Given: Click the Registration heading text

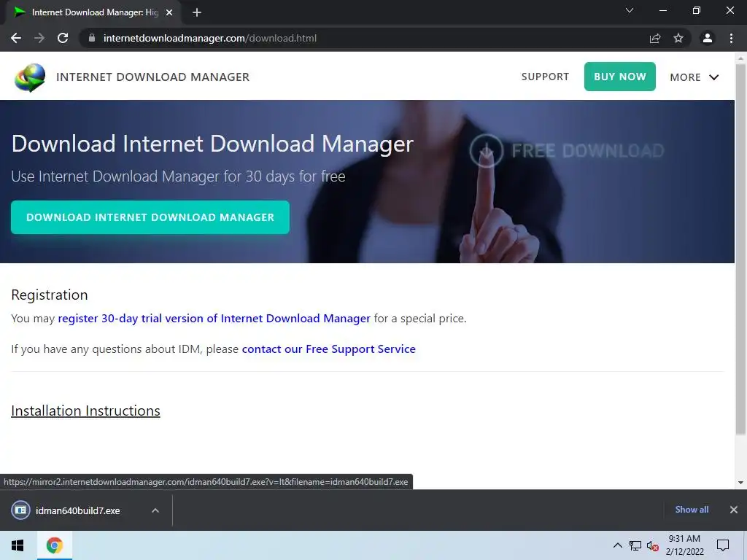Looking at the screenshot, I should pyautogui.click(x=50, y=295).
